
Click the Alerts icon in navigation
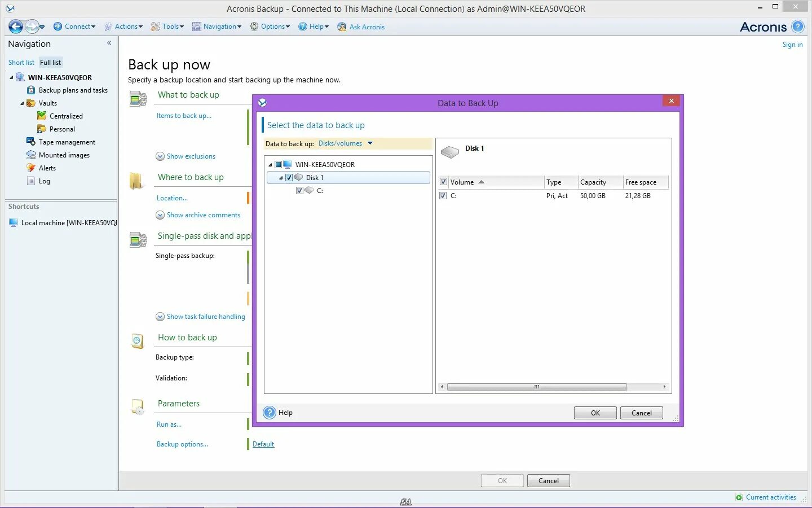coord(31,168)
